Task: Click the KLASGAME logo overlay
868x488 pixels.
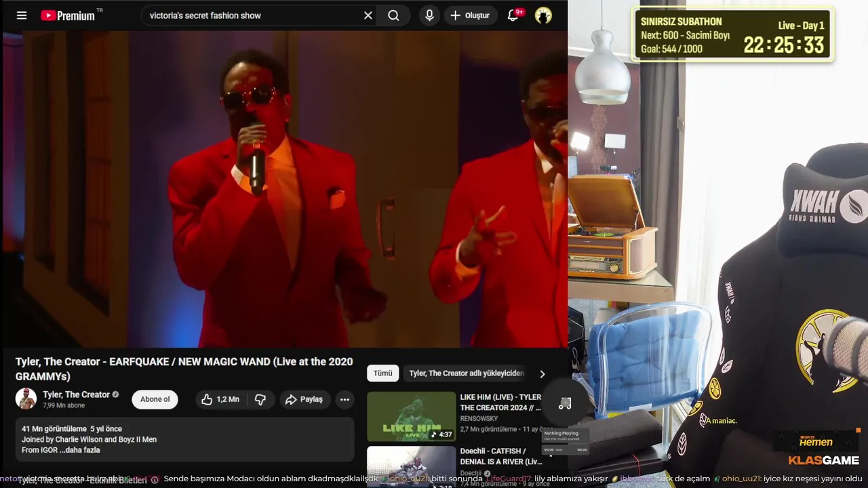Action: coord(823,460)
